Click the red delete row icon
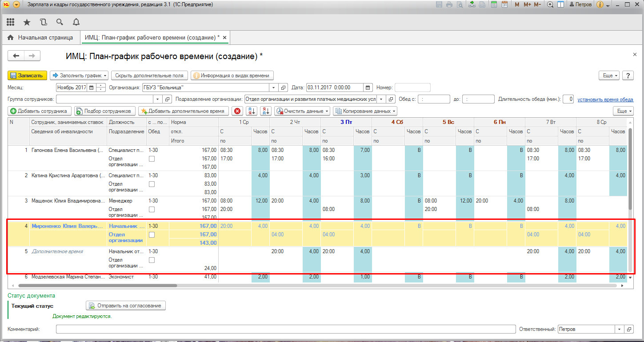 237,111
